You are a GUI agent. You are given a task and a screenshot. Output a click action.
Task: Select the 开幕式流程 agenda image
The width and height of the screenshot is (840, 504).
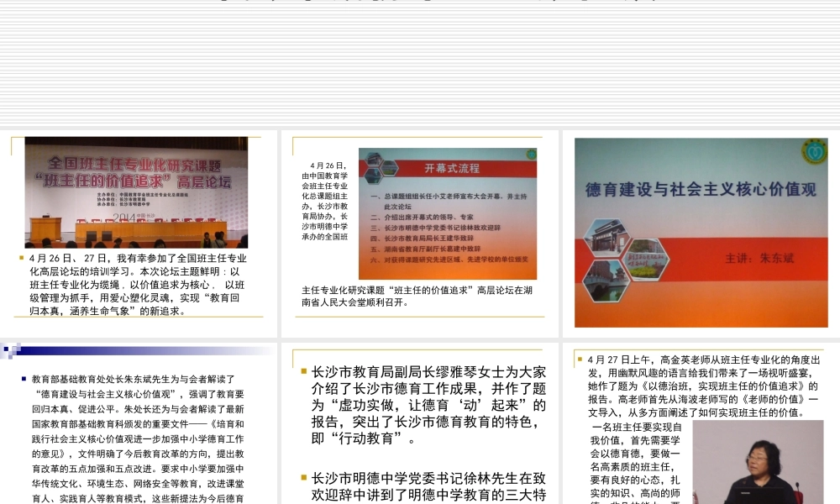coord(447,213)
